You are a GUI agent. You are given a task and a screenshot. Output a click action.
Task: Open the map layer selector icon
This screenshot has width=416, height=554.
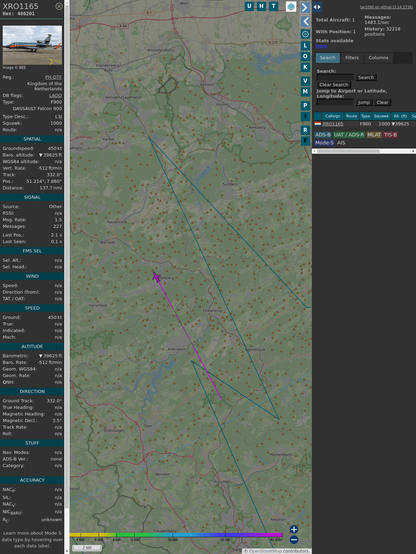[x=291, y=6]
